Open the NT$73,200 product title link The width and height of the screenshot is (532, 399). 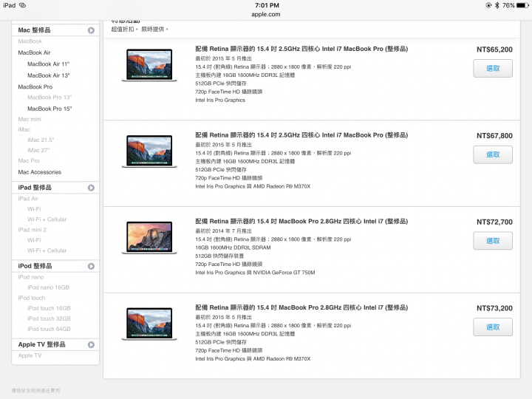(301, 307)
